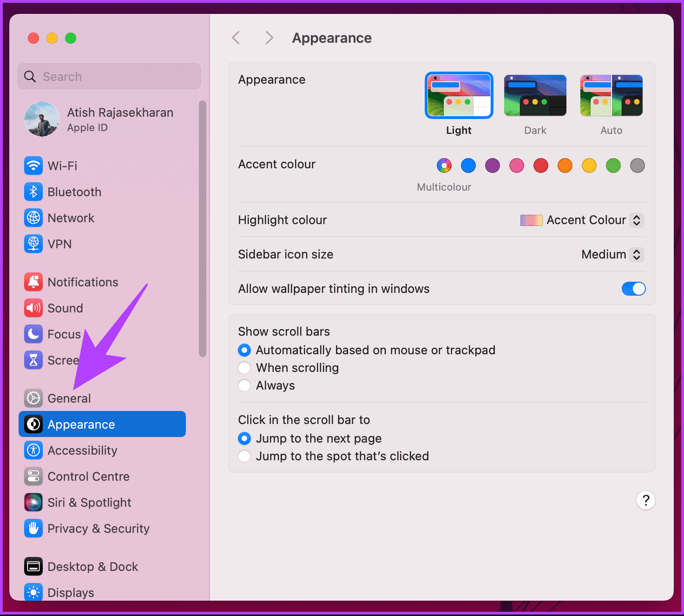Image resolution: width=684 pixels, height=616 pixels.
Task: Open Highlight colour Accent Colour dropdown
Action: pyautogui.click(x=582, y=220)
